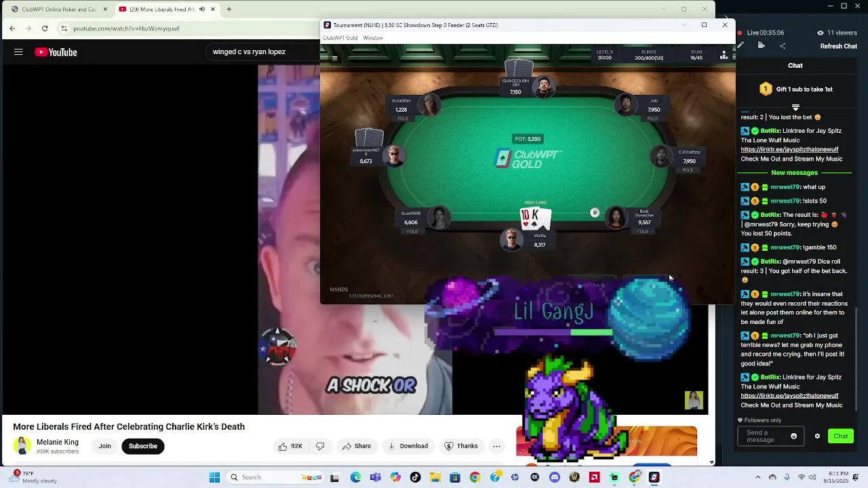Viewport: 868px width, 488px height.
Task: Open the Melanie King channel name
Action: (x=58, y=442)
